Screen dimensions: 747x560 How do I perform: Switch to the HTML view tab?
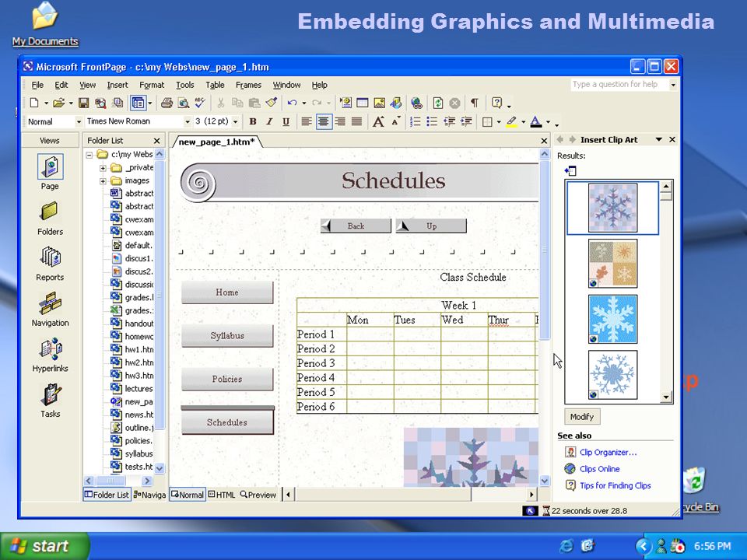pos(222,495)
